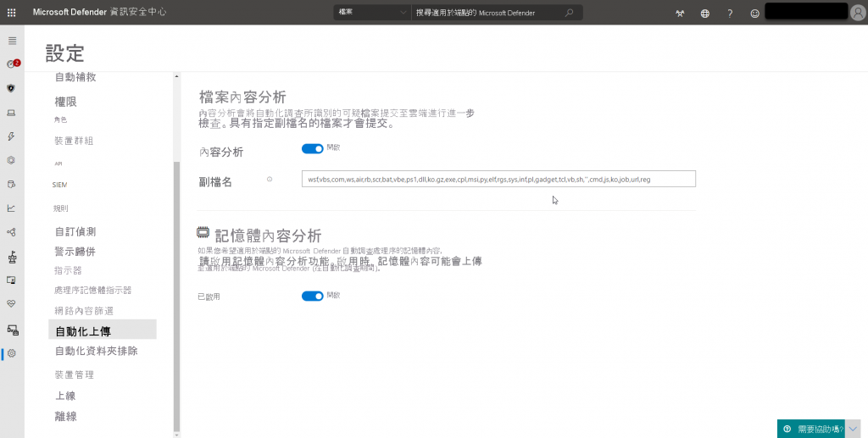Open dashboard icon with red badge
The height and width of the screenshot is (438, 868).
(x=12, y=64)
